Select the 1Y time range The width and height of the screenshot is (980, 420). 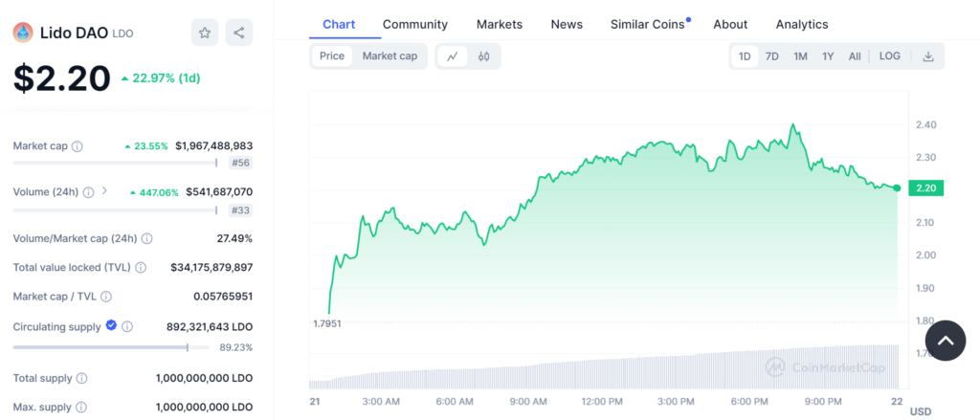coord(828,56)
